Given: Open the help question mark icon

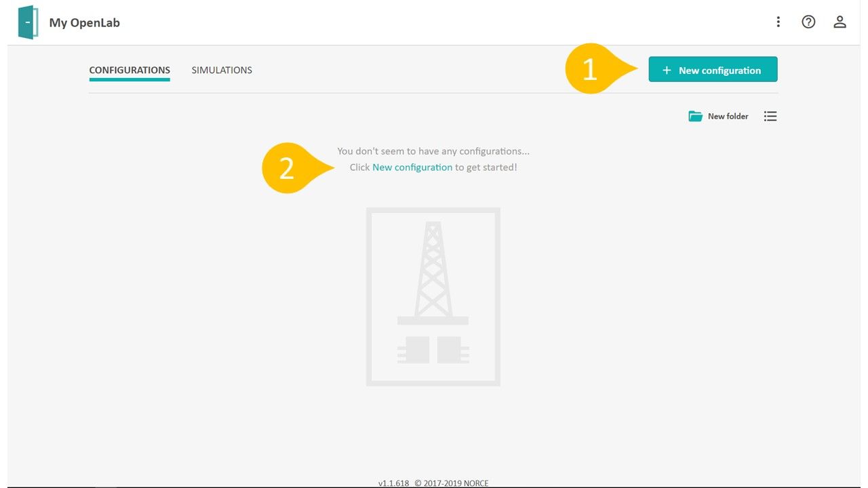Looking at the screenshot, I should 808,22.
